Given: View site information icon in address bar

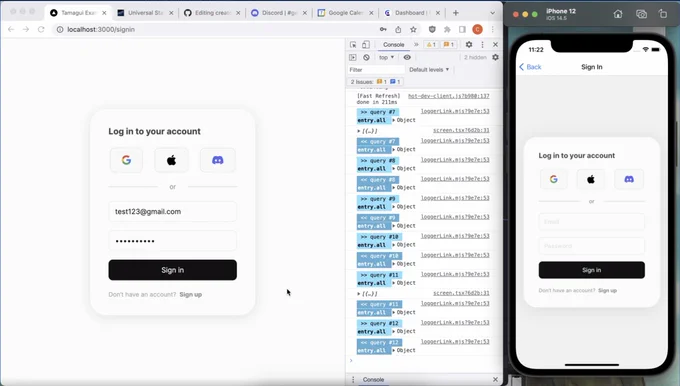Looking at the screenshot, I should tap(60, 29).
